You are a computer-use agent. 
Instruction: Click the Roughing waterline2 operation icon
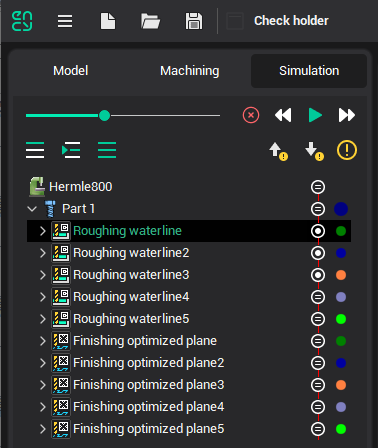tap(61, 253)
